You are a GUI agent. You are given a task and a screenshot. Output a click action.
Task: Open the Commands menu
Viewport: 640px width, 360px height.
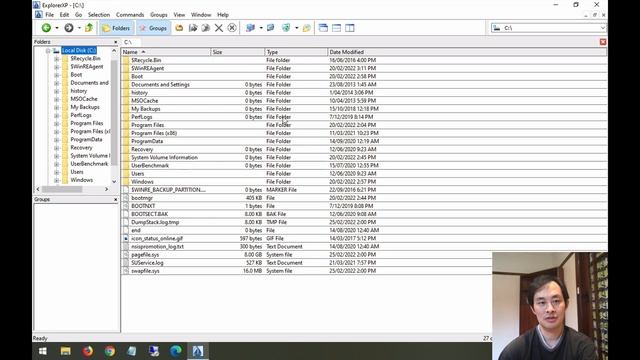[130, 15]
